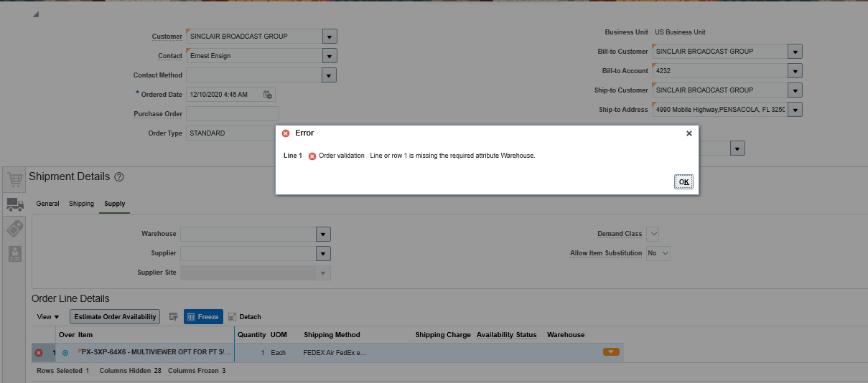Click the Contact label link

(x=170, y=56)
